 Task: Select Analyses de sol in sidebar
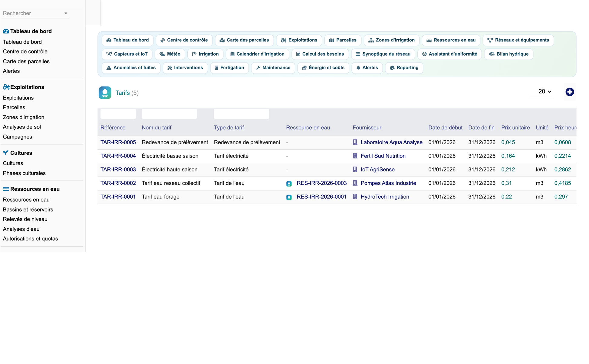point(22,127)
